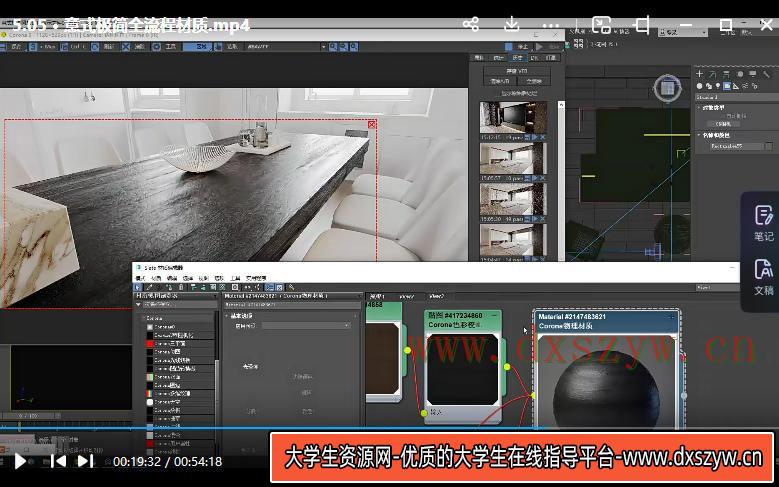Open the orange dxszyw.cn banner link
The height and width of the screenshot is (487, 779).
[522, 458]
